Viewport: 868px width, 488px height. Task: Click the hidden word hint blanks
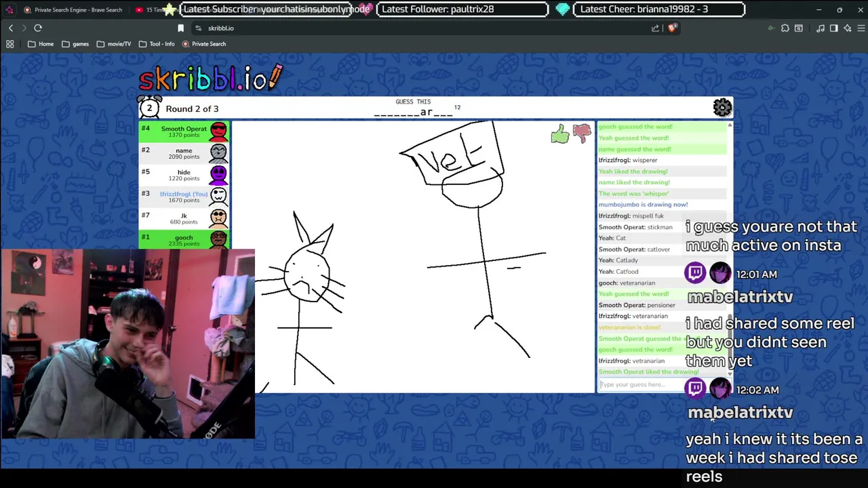click(413, 113)
